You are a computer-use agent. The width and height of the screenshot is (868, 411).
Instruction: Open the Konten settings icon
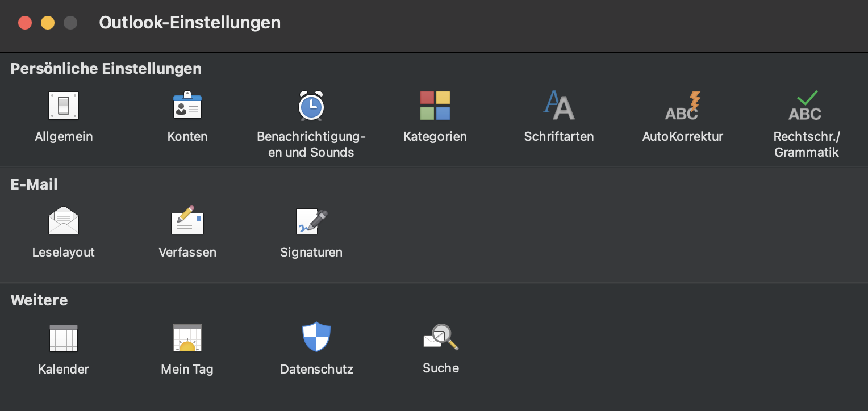coord(187,106)
